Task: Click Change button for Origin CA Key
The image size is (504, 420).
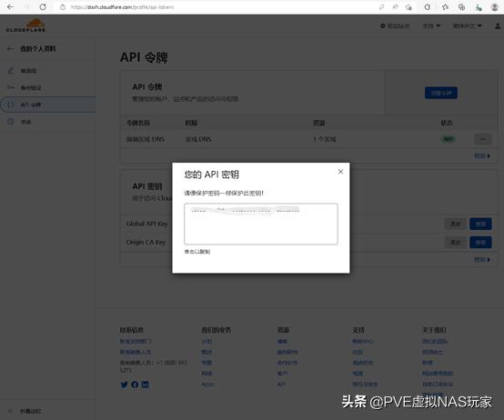Action: point(455,243)
